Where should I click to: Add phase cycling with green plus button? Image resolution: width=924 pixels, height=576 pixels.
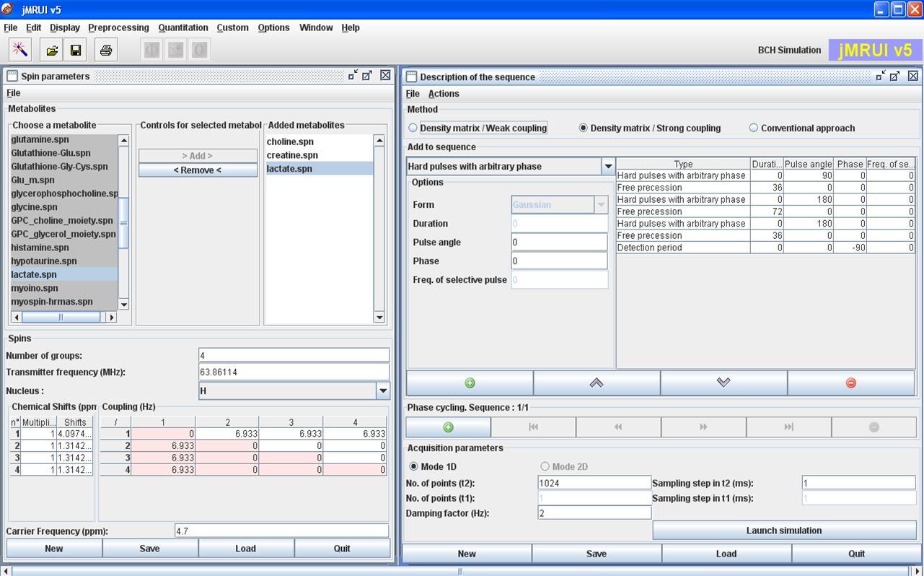448,427
